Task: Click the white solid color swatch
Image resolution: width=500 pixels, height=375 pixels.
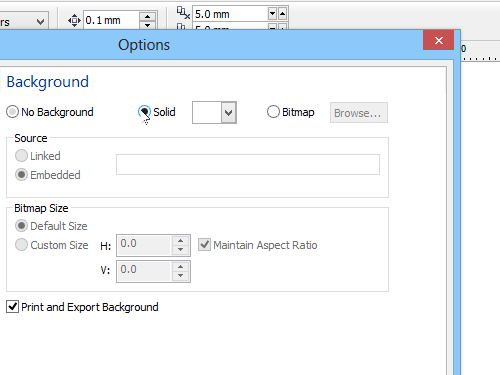Action: coord(207,113)
